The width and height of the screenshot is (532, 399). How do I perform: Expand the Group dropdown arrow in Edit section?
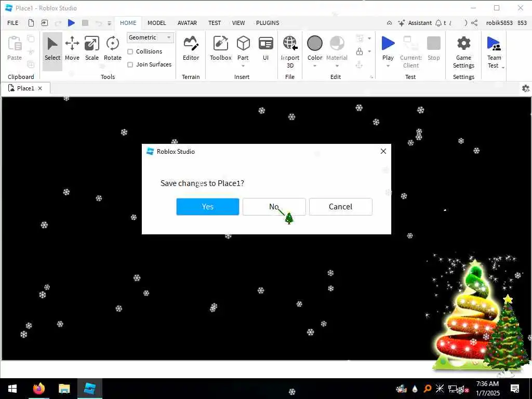(x=369, y=38)
